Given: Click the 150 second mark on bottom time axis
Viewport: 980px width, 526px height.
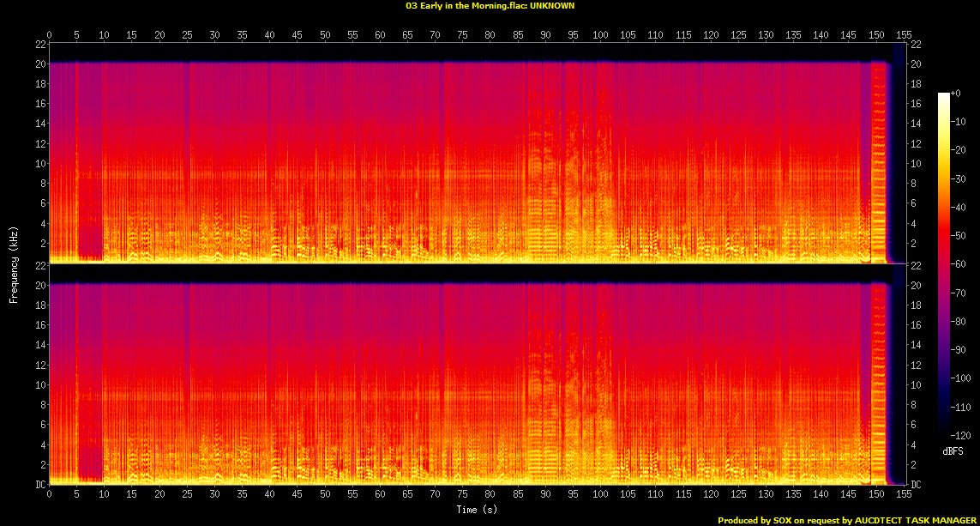Looking at the screenshot, I should click(x=876, y=495).
